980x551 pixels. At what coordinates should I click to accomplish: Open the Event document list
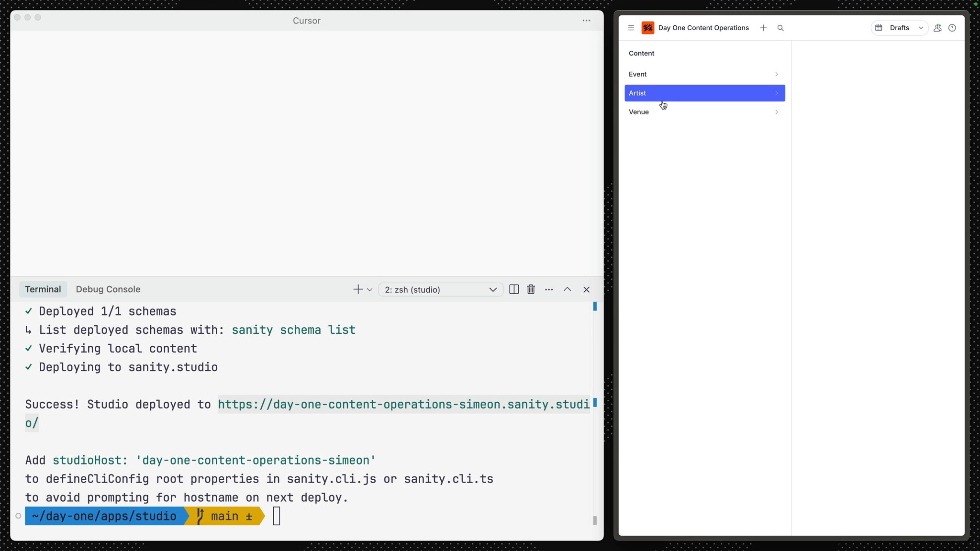(705, 74)
